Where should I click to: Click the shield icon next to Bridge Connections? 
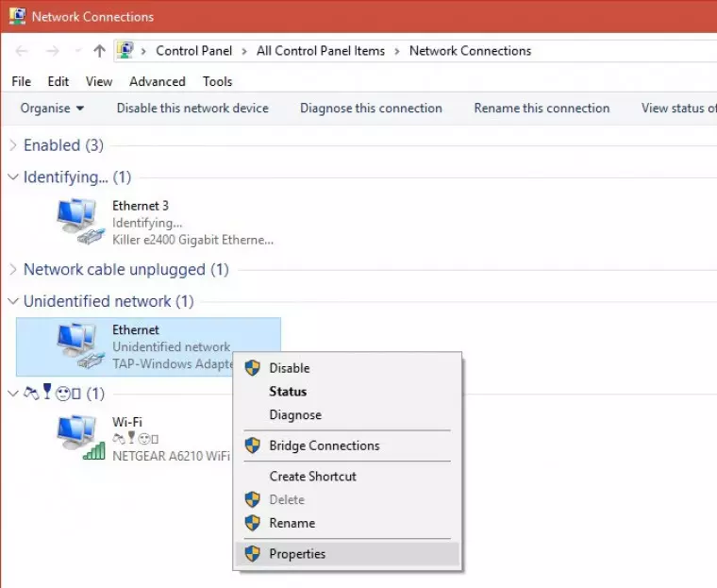252,445
